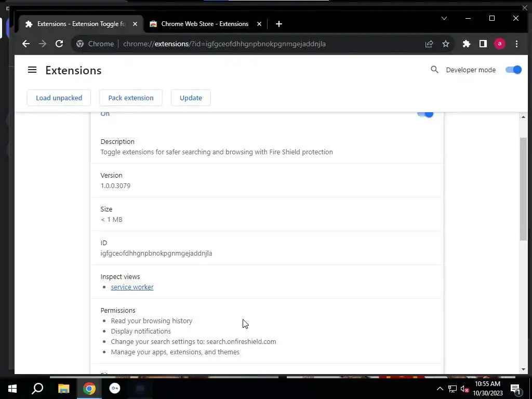Click the extension ID text igfgceofdhhgnpbnokpgnmgejaddnjla

pyautogui.click(x=156, y=253)
